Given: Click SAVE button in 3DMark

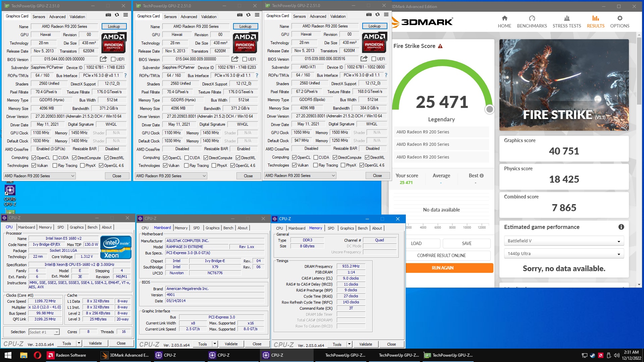Looking at the screenshot, I should pyautogui.click(x=467, y=243).
